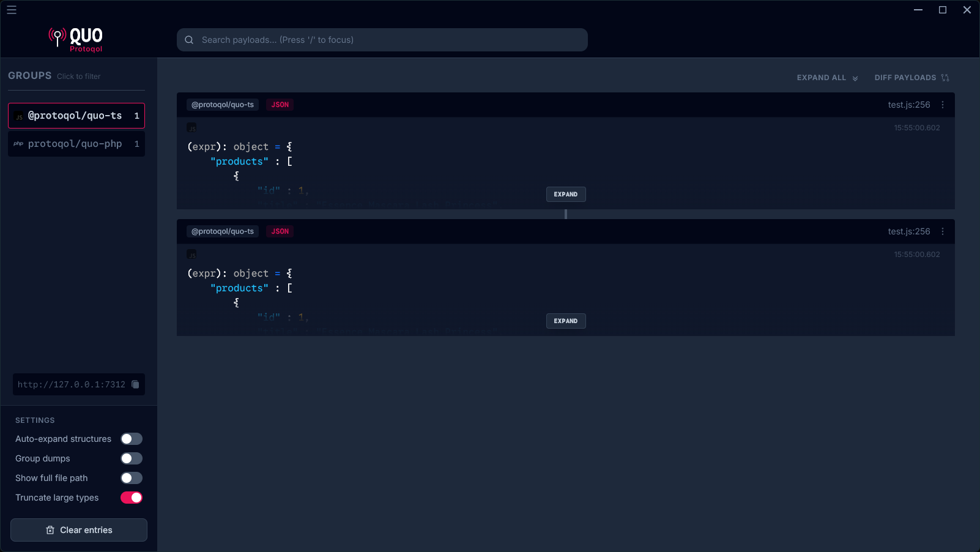Click the second payload's test.js:256 link
The height and width of the screenshot is (552, 980).
click(909, 231)
